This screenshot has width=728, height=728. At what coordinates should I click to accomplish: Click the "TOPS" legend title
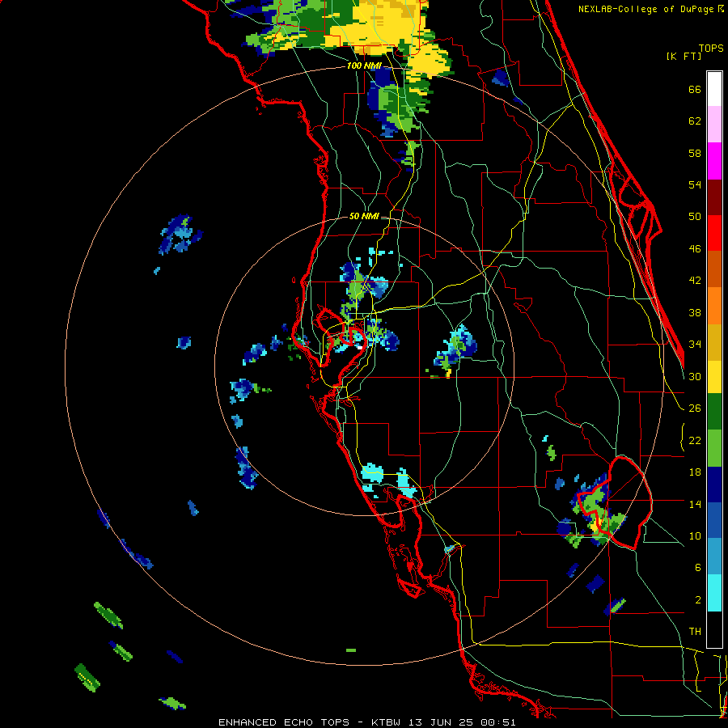click(x=711, y=49)
